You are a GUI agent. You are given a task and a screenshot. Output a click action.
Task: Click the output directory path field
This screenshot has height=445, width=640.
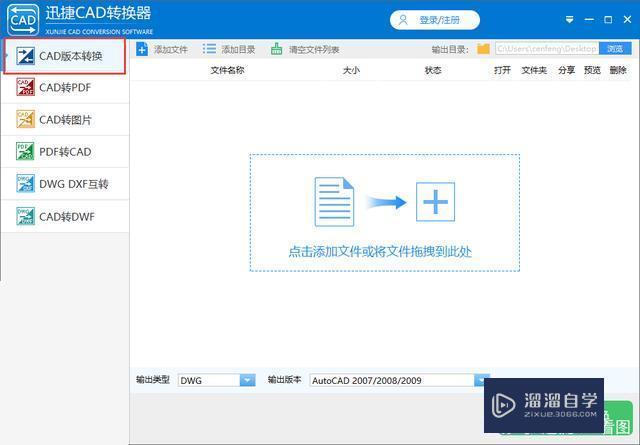click(547, 49)
